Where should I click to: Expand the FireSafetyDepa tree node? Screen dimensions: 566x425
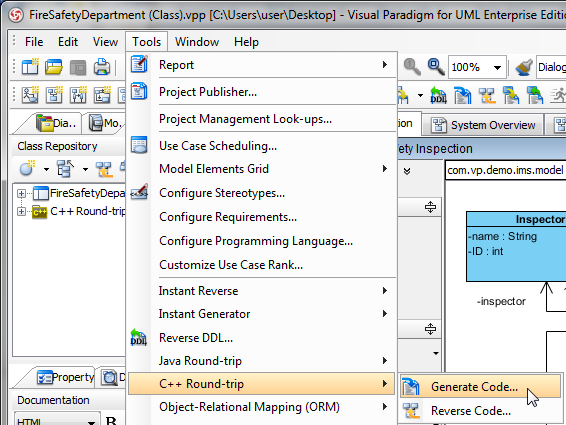pos(21,194)
